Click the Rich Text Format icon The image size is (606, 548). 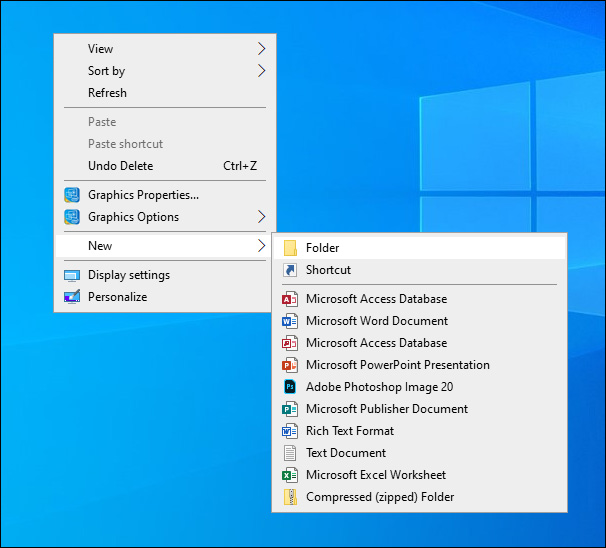point(290,431)
